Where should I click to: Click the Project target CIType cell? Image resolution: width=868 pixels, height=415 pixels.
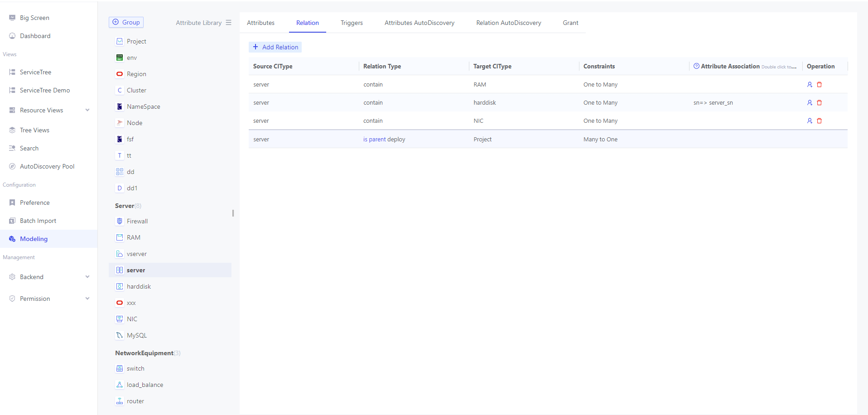[x=482, y=139]
